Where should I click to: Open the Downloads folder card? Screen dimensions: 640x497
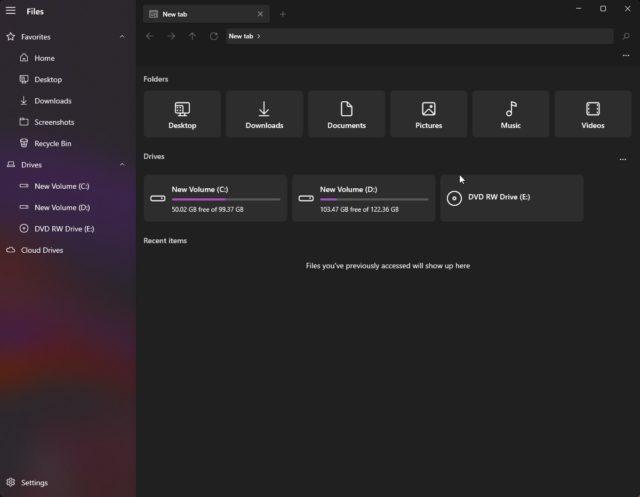point(264,114)
